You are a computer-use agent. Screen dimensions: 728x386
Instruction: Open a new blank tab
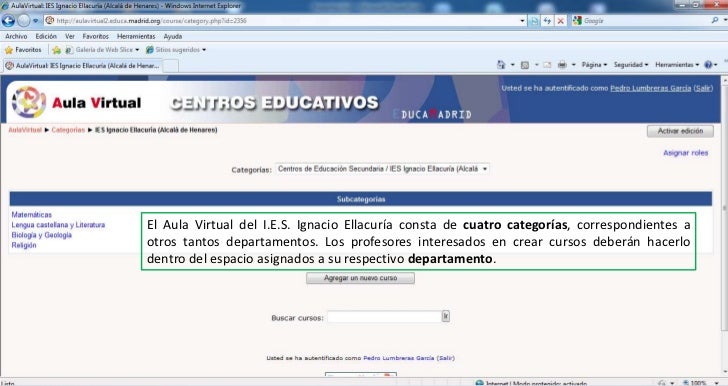(x=170, y=66)
